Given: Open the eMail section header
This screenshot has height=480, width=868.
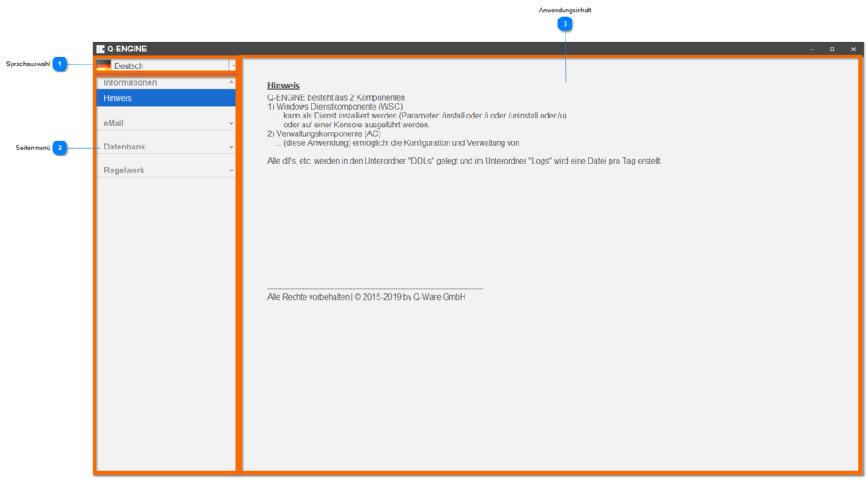Looking at the screenshot, I should click(166, 124).
